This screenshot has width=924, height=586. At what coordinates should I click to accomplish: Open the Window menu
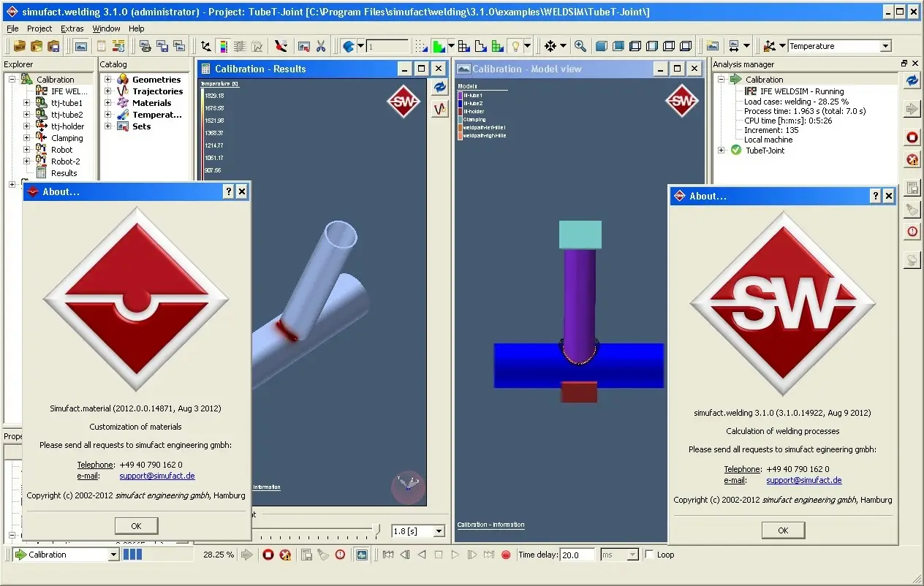pyautogui.click(x=107, y=28)
